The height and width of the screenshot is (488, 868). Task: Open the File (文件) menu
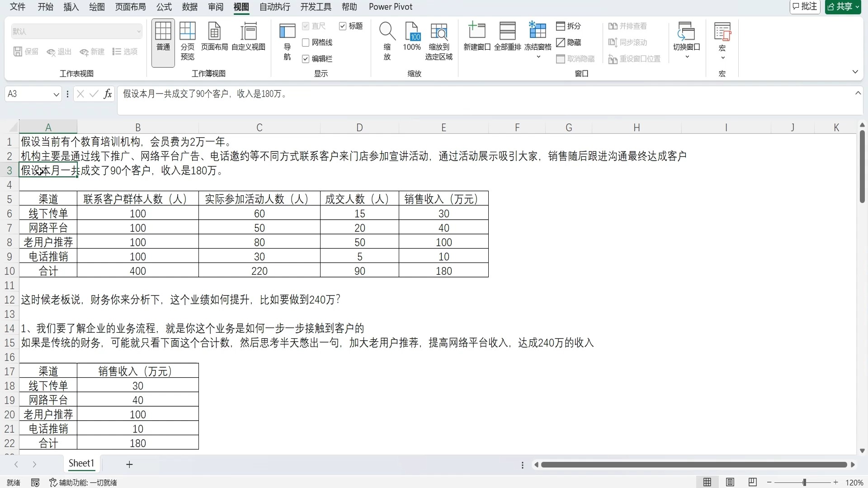[18, 7]
